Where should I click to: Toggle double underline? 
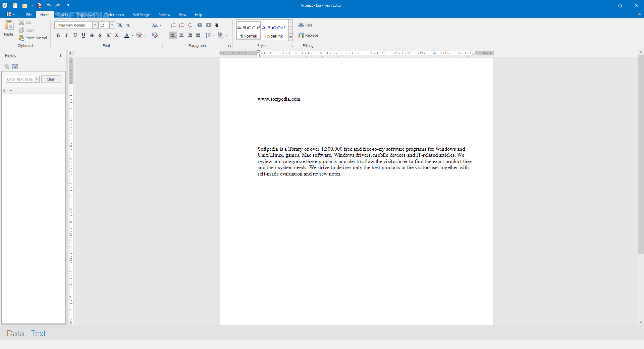[84, 35]
